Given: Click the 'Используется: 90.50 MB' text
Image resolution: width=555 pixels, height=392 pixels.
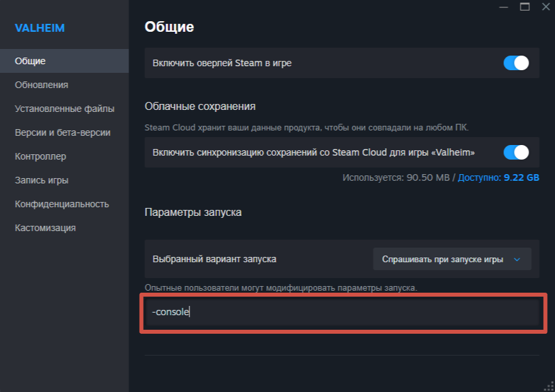Looking at the screenshot, I should (396, 177).
